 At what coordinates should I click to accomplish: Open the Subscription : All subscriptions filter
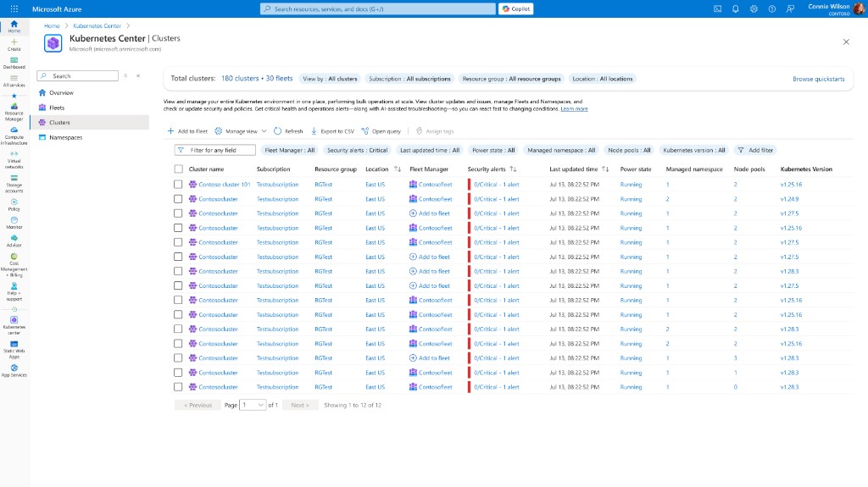point(409,79)
